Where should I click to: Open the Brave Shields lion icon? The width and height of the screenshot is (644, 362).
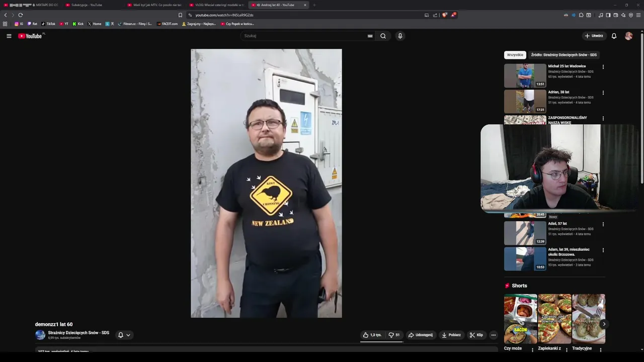tap(444, 15)
